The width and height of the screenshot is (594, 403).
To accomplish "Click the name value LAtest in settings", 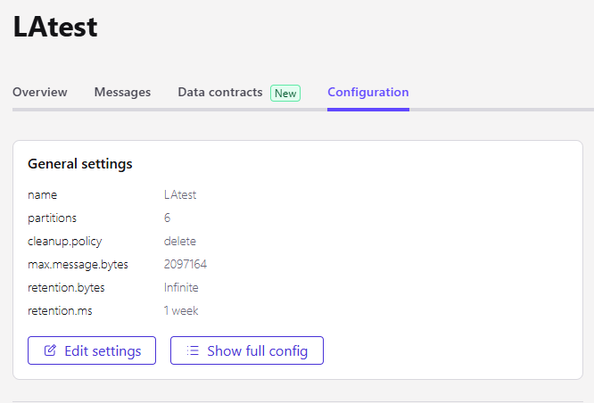I will coord(180,195).
